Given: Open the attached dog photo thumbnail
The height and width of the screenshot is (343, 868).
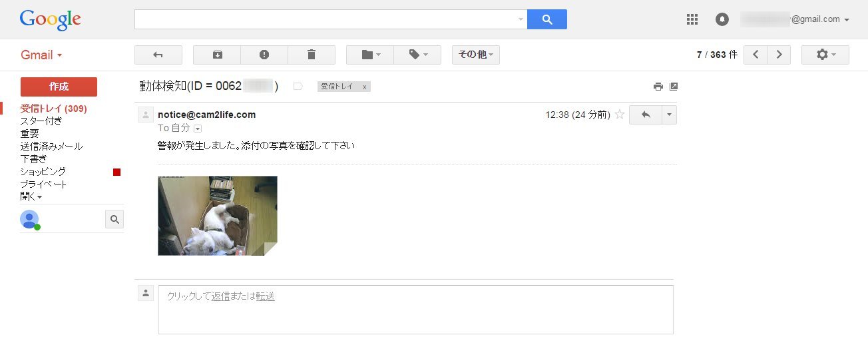Looking at the screenshot, I should 218,216.
